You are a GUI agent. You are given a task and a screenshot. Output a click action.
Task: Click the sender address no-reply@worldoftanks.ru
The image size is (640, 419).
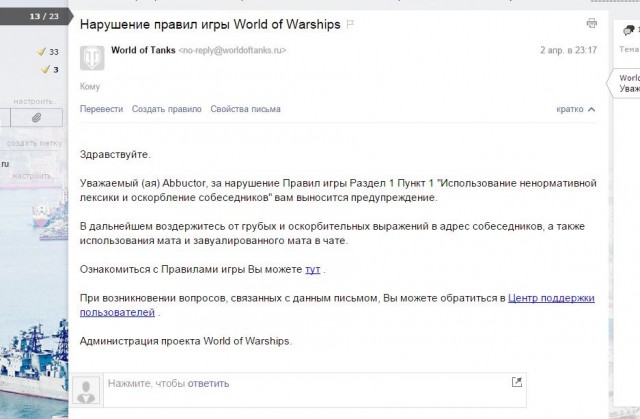[x=232, y=50]
